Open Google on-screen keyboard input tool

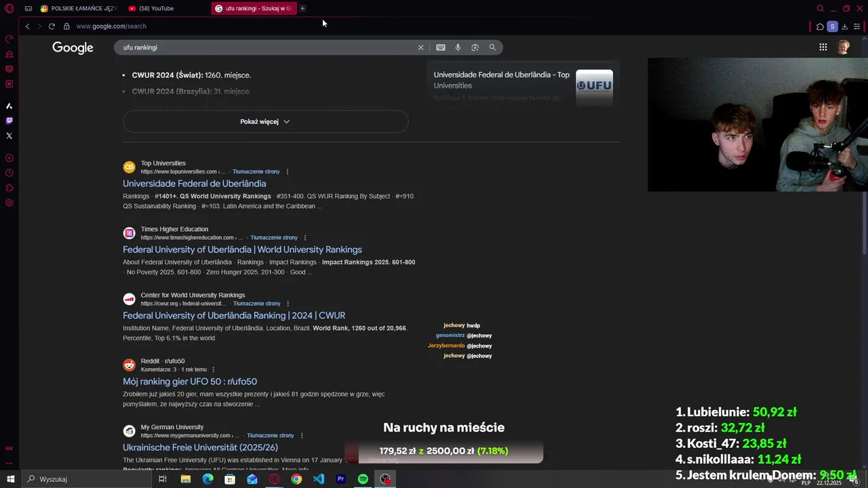(x=441, y=47)
